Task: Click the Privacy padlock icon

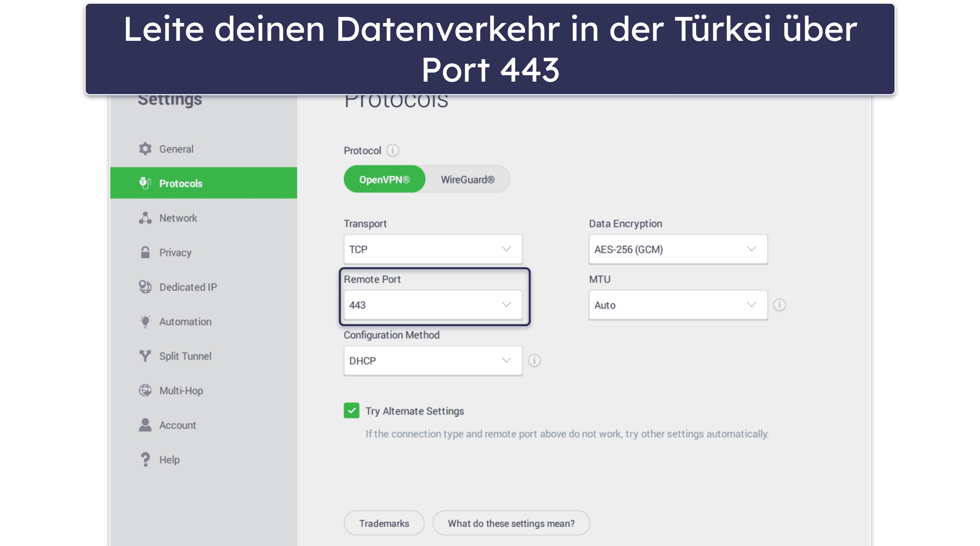Action: point(145,252)
